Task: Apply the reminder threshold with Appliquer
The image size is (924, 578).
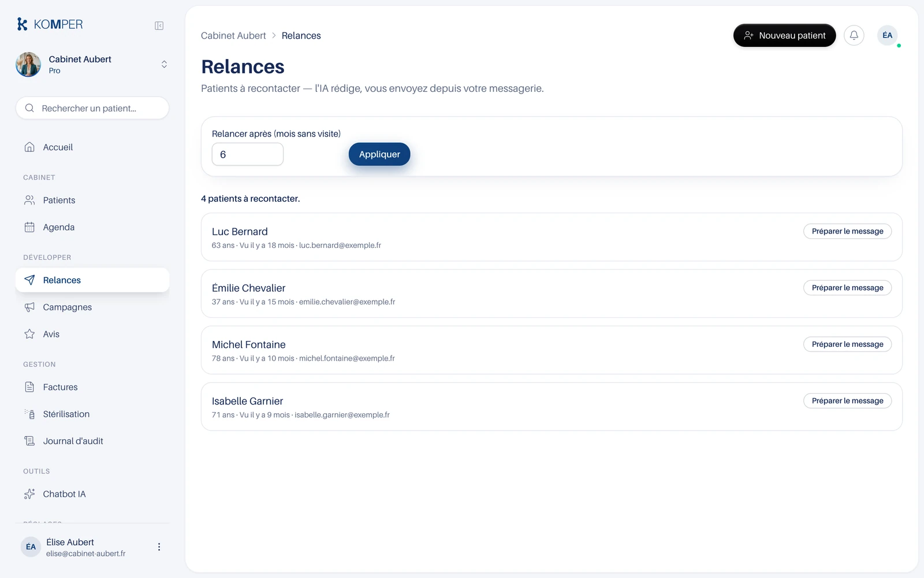Action: 379,154
